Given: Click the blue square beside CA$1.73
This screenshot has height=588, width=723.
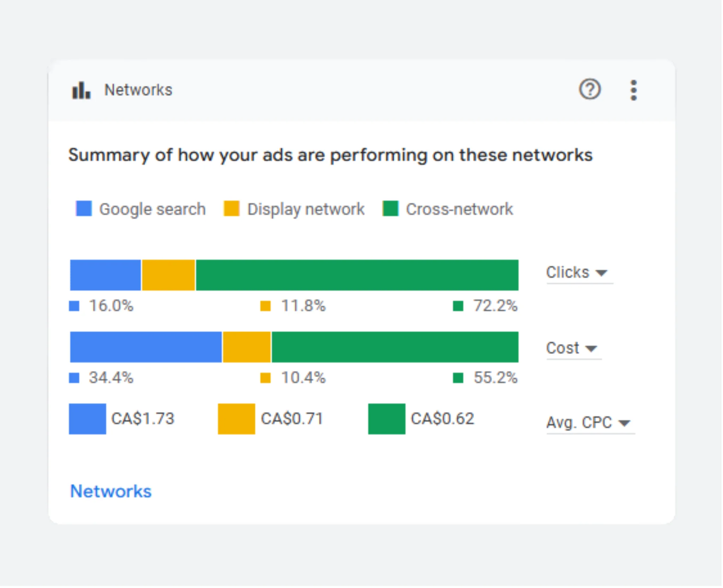Looking at the screenshot, I should point(87,419).
